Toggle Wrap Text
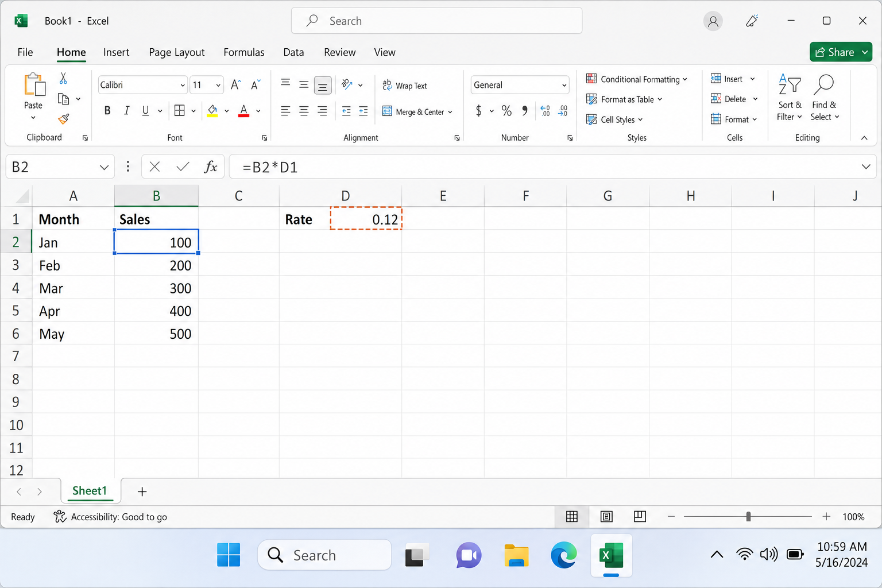Image resolution: width=882 pixels, height=588 pixels. pyautogui.click(x=405, y=86)
